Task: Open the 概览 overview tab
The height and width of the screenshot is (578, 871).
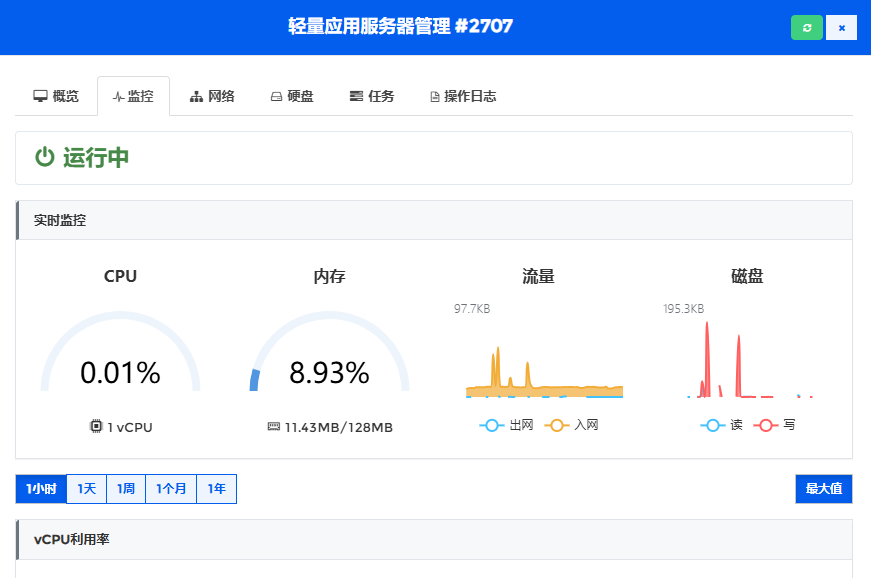Action: pos(56,96)
